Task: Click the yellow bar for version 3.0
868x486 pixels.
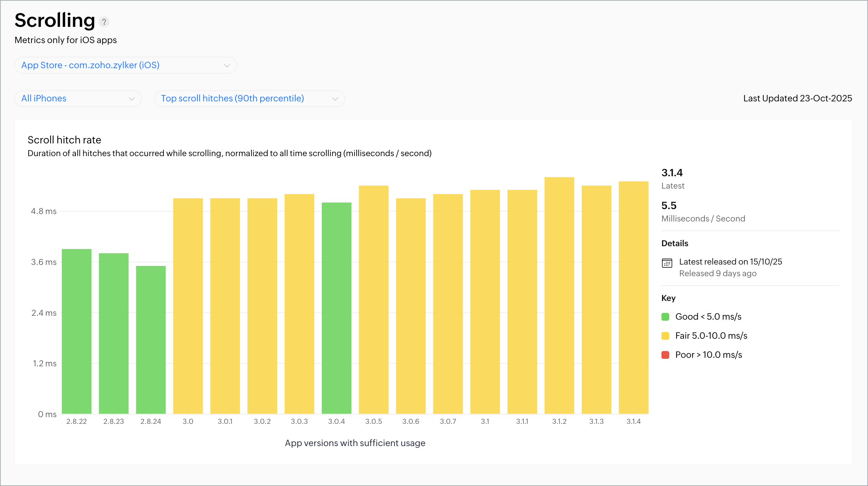Action: click(188, 306)
